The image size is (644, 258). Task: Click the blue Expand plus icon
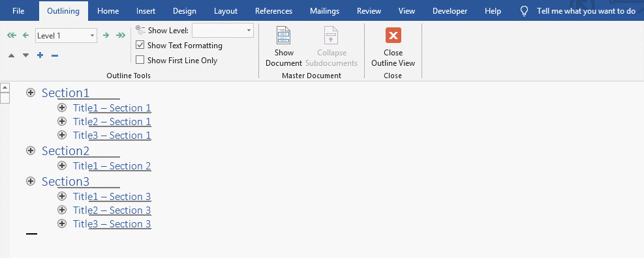click(40, 55)
